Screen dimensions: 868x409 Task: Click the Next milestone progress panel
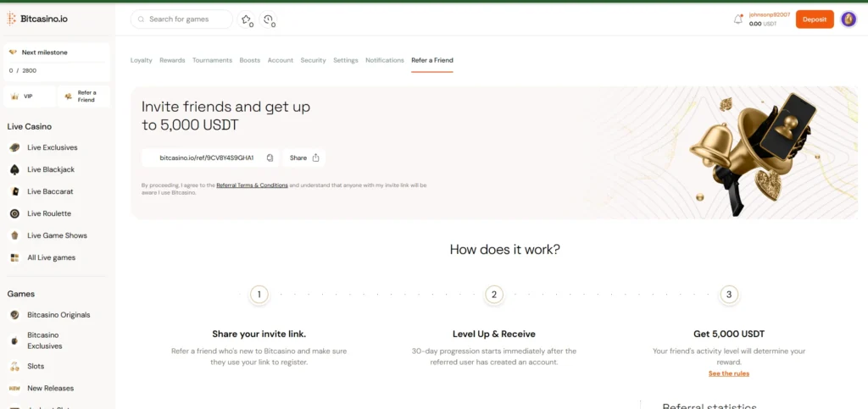click(x=57, y=61)
